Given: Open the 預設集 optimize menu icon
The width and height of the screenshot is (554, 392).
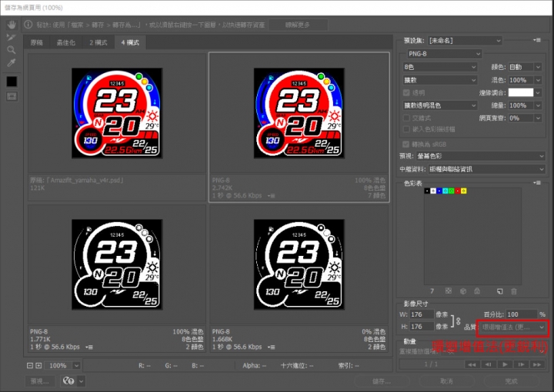Looking at the screenshot, I should pyautogui.click(x=537, y=40).
